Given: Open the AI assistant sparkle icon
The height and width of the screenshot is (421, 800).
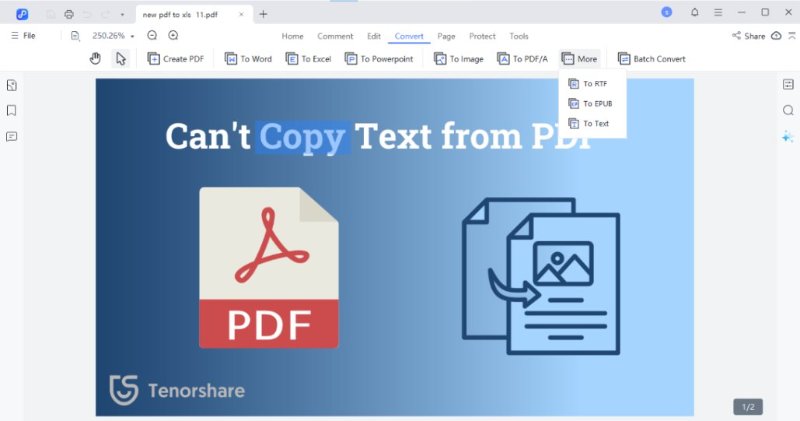Looking at the screenshot, I should [x=787, y=137].
